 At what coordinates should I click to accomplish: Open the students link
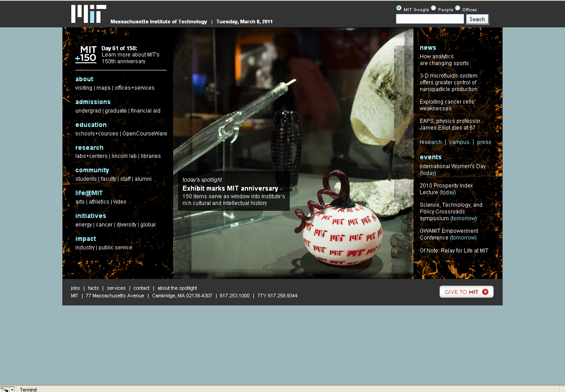(x=86, y=179)
